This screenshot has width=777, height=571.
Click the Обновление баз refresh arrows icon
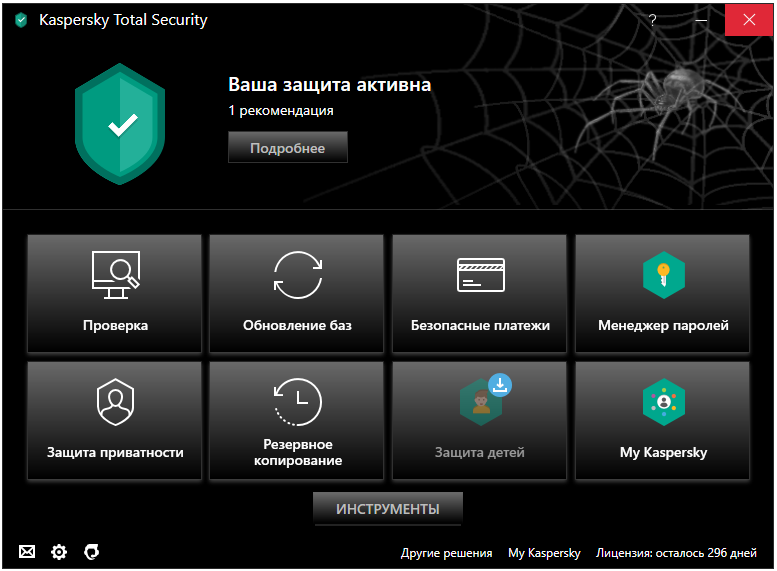coord(298,275)
